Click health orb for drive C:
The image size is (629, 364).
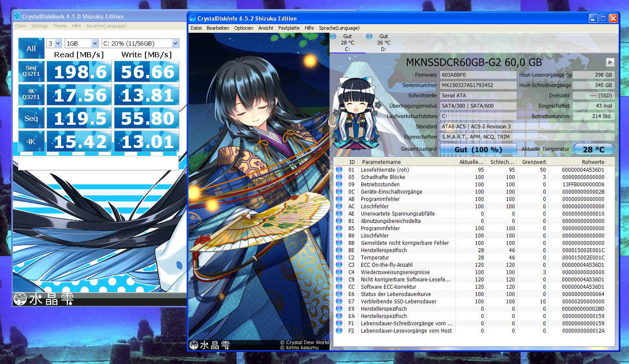tap(333, 36)
